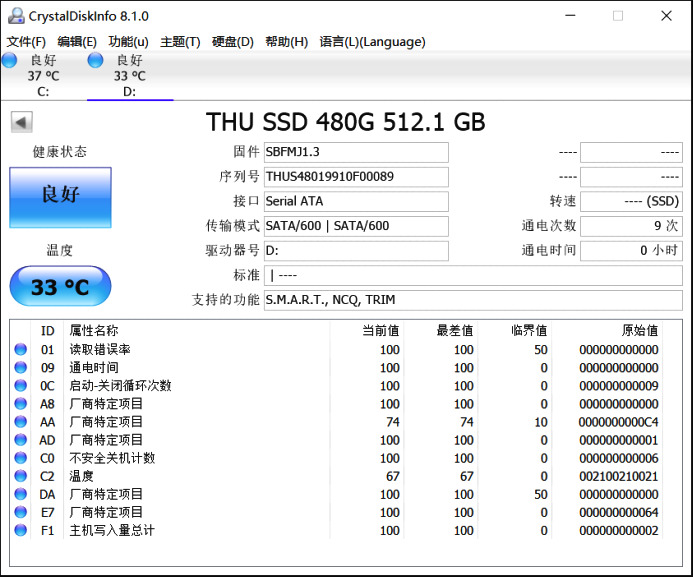Switch to the C: drive tab showing 37 °C

click(x=43, y=76)
